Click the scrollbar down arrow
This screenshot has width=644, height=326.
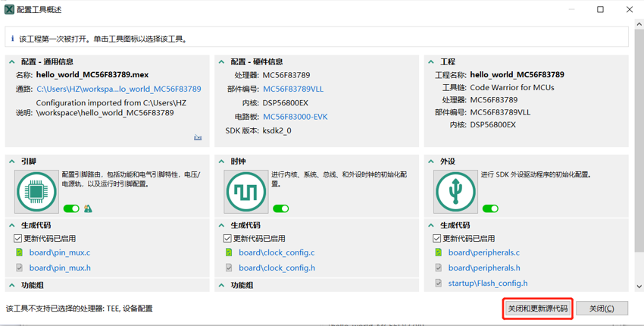(x=639, y=287)
